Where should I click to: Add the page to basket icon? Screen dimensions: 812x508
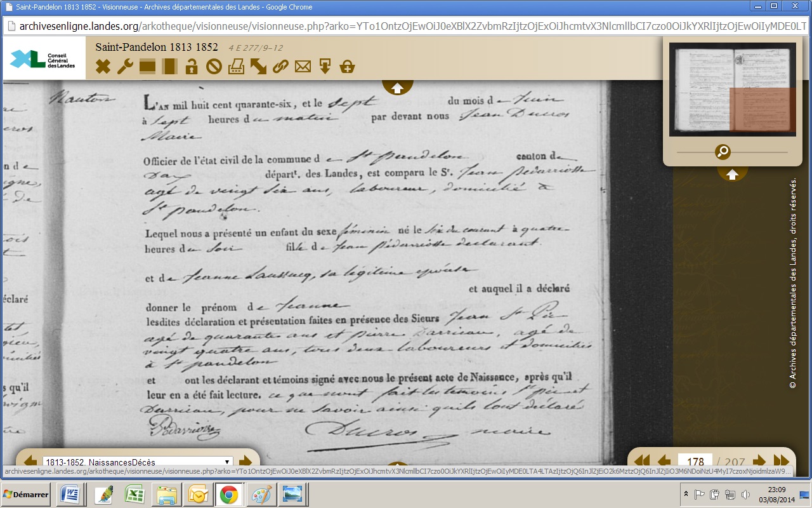click(347, 66)
